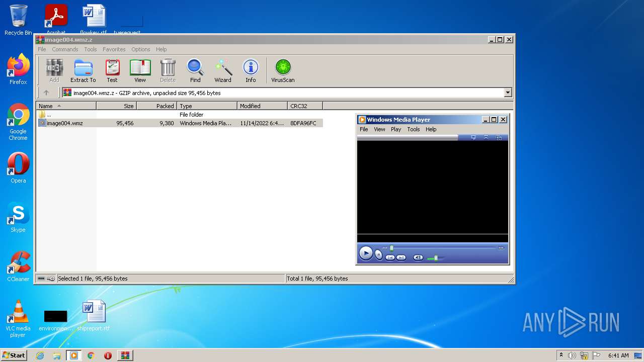Click the Media Player volume slider
The height and width of the screenshot is (362, 644).
click(x=435, y=258)
